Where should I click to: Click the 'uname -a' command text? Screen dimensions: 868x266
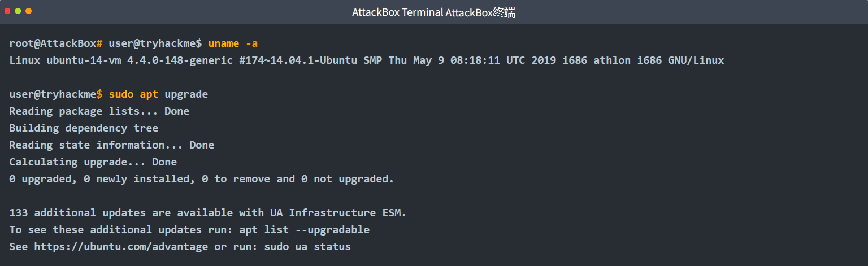pyautogui.click(x=233, y=43)
